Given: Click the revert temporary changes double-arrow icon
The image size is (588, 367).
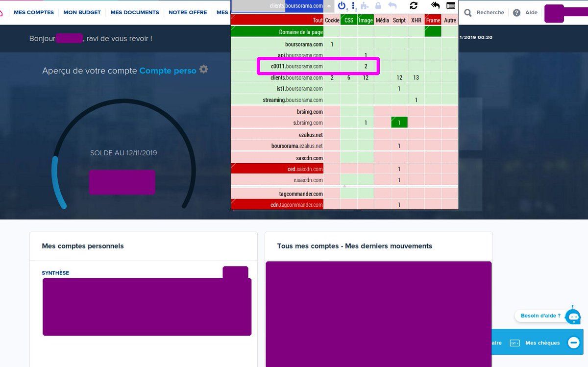Looking at the screenshot, I should point(435,5).
